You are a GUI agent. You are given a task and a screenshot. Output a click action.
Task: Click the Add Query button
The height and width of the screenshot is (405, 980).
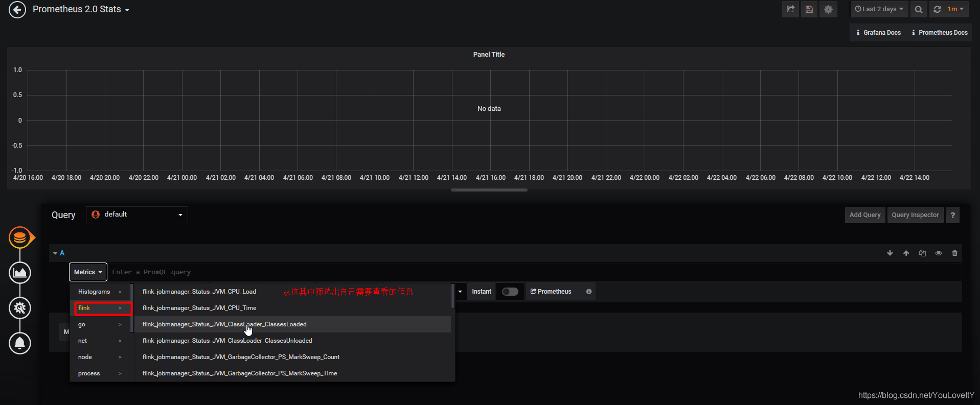[865, 215]
